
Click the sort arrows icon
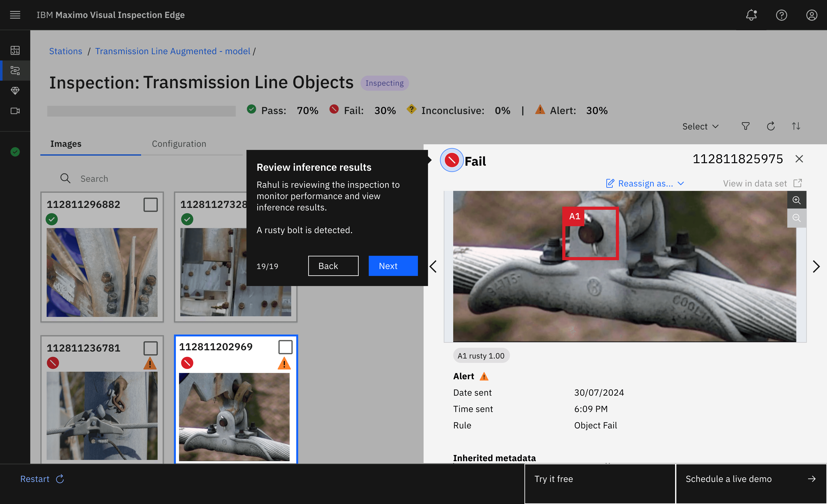click(796, 126)
